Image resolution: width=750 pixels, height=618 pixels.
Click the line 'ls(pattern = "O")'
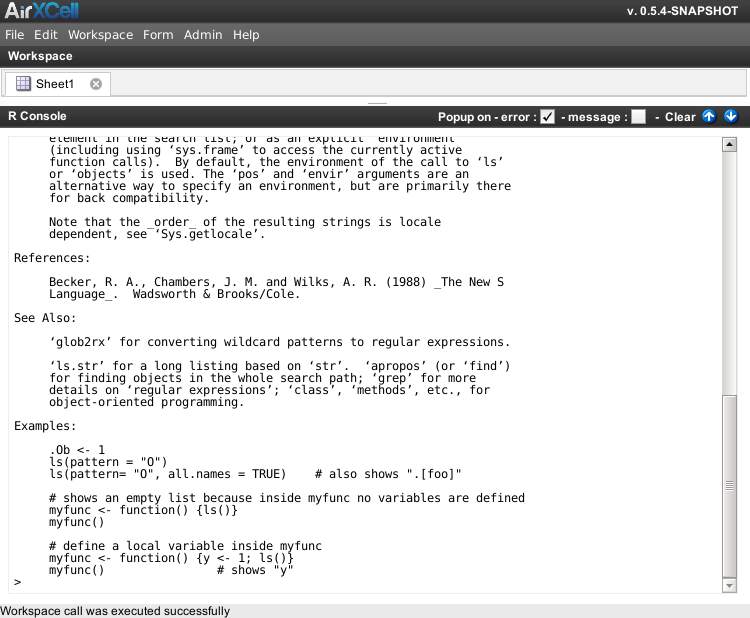pos(108,462)
